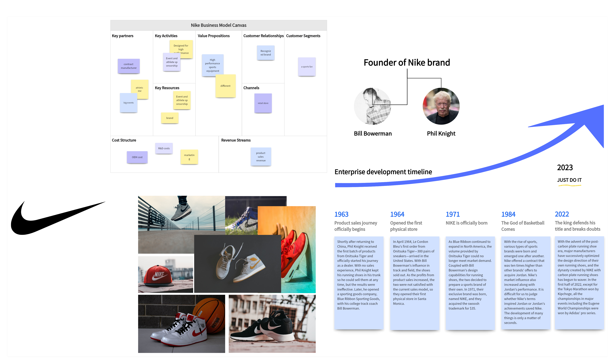Click the 'Customer Segments' heading
Screen dimensions: 615x364
tap(303, 36)
